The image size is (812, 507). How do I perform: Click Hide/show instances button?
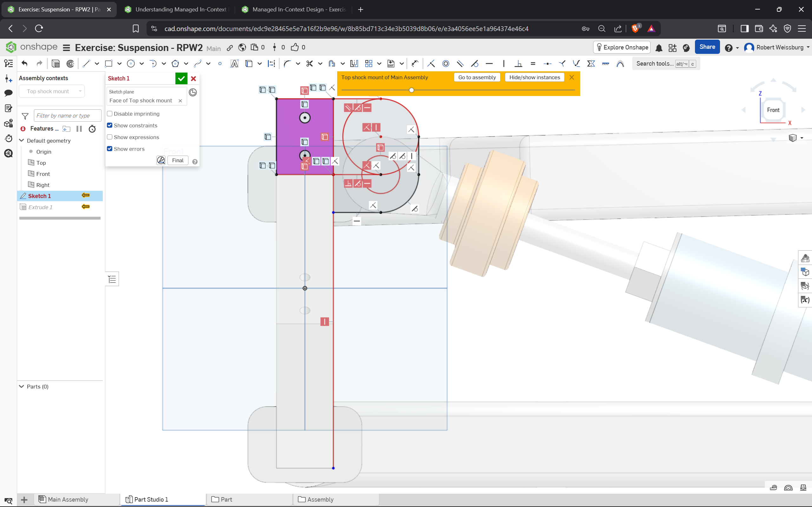tap(534, 77)
